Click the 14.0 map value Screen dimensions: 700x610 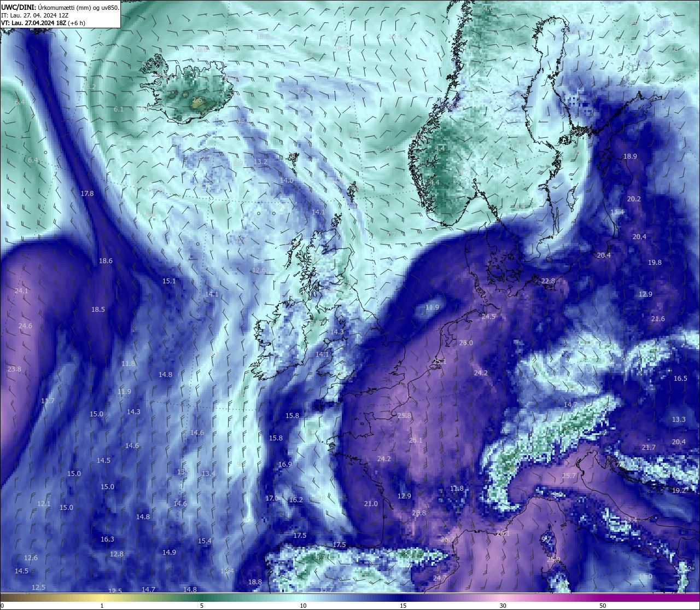point(287,181)
